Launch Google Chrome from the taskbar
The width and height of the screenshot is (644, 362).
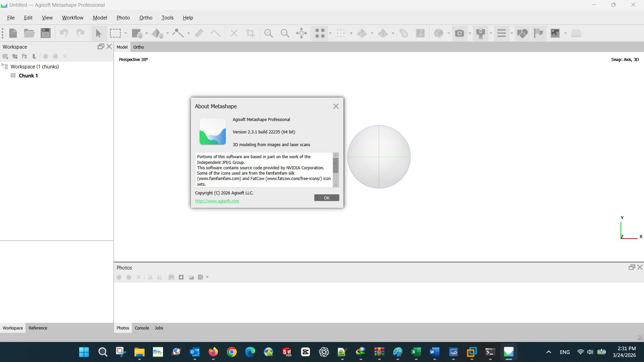(x=232, y=352)
